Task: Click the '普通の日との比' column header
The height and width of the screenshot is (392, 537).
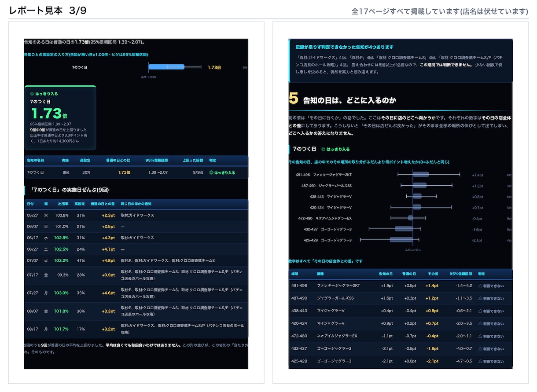Action: tap(118, 161)
